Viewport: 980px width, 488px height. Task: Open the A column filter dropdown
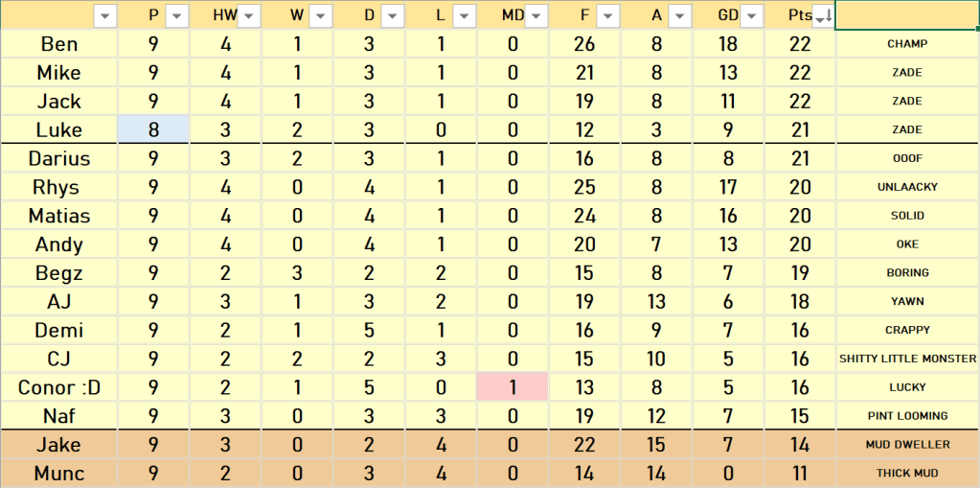(680, 15)
